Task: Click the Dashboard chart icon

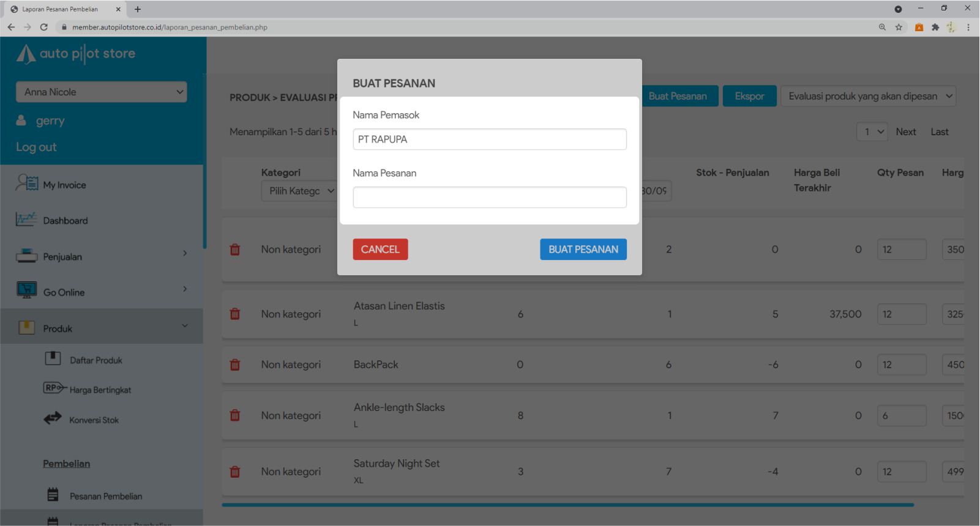Action: click(26, 220)
